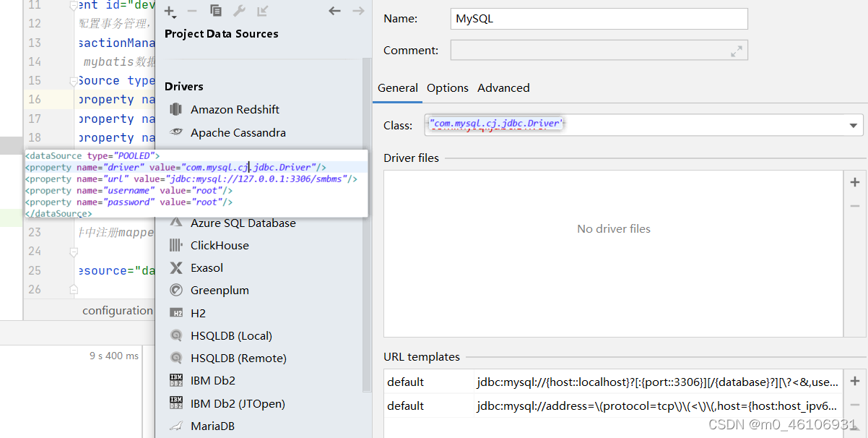Click the import data source icon
Screen dimensions: 868x438
point(261,12)
